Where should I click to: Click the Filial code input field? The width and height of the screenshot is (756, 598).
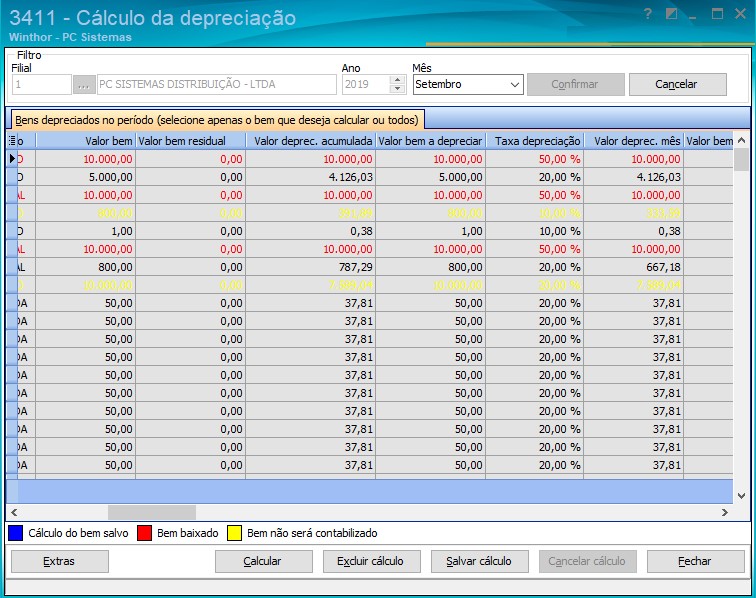click(x=41, y=84)
